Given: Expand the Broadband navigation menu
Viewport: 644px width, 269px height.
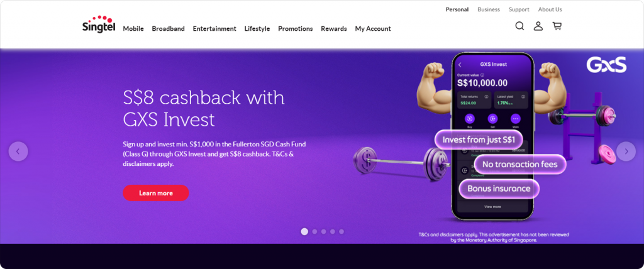Looking at the screenshot, I should (x=169, y=29).
